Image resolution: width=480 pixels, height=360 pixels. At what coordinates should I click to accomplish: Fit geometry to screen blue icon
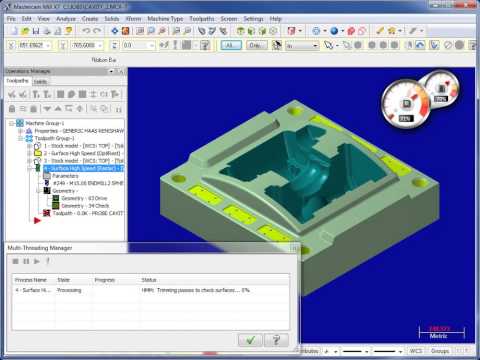[x=115, y=31]
